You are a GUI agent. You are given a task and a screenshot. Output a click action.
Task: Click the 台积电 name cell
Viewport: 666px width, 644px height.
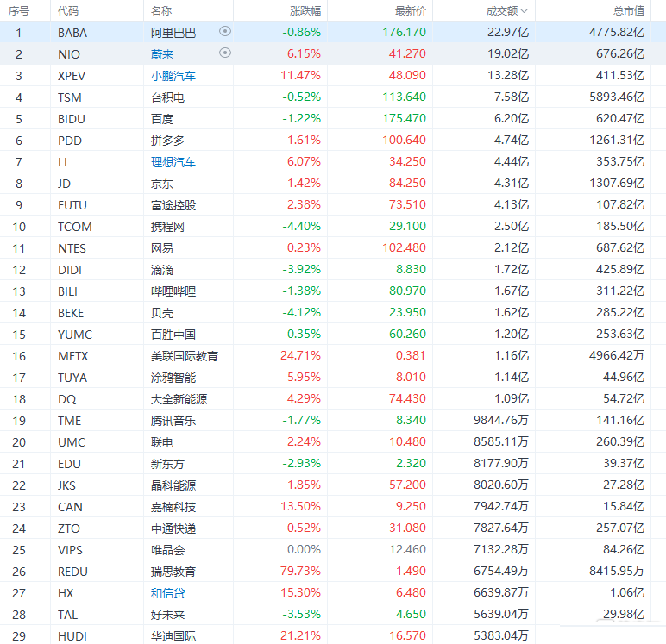167,97
